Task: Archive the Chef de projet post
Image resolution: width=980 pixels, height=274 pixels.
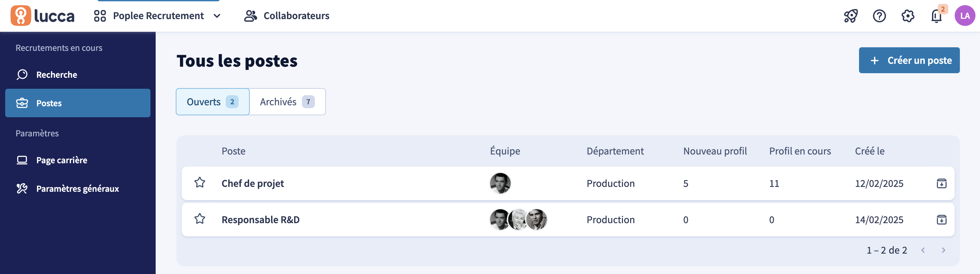Action: click(x=941, y=184)
